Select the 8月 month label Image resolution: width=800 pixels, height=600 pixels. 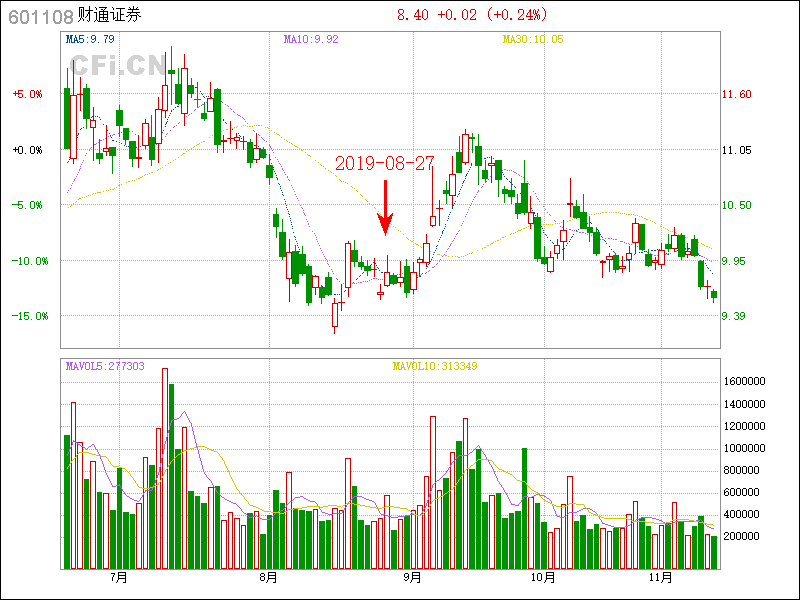pyautogui.click(x=267, y=578)
